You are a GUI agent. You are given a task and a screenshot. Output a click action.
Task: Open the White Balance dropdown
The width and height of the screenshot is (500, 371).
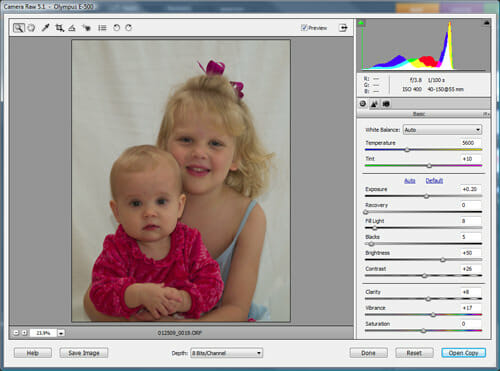click(442, 130)
